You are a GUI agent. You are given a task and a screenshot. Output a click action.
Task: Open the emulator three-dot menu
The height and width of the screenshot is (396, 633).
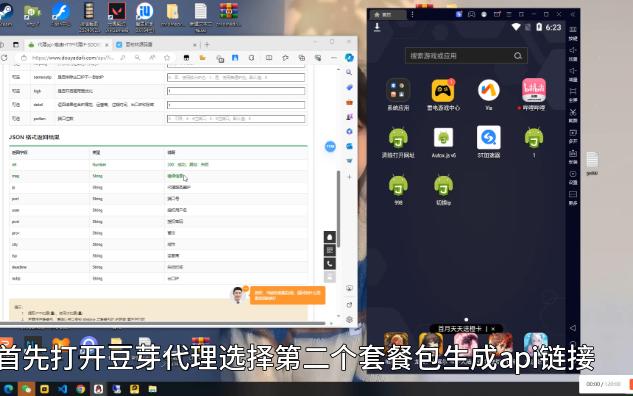point(412,15)
